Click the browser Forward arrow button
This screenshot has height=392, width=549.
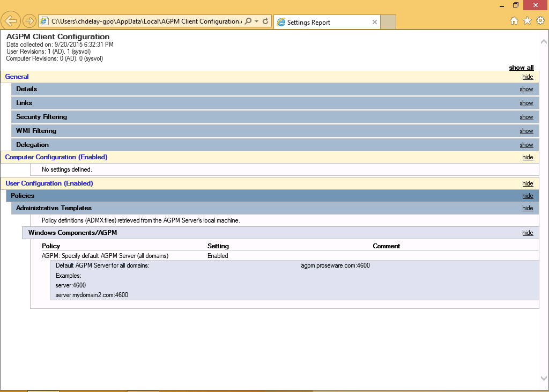click(x=29, y=21)
